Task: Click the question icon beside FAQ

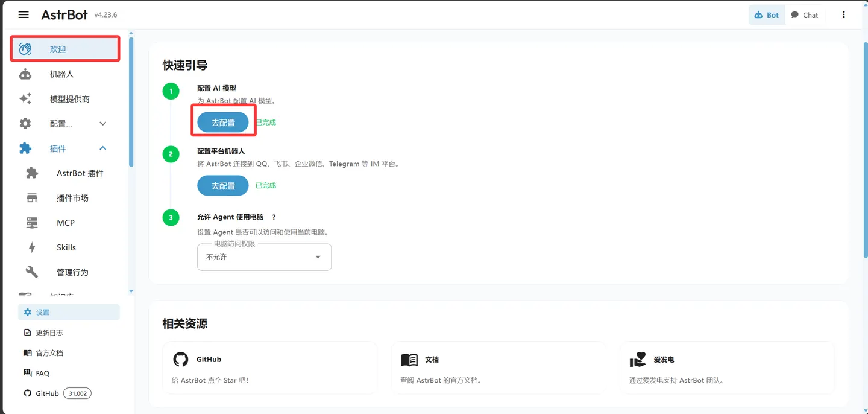Action: click(x=27, y=373)
